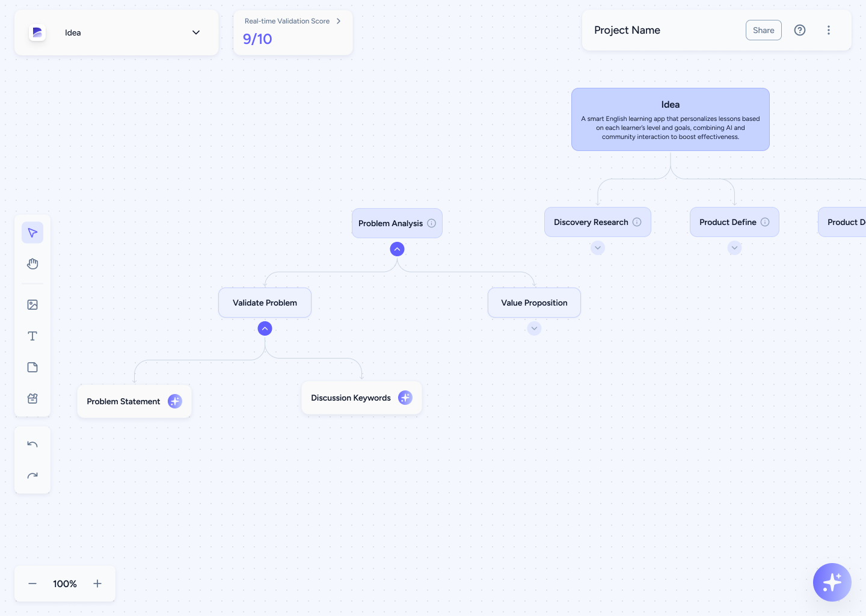Expand the Discovery Research node
866x616 pixels.
pyautogui.click(x=598, y=248)
